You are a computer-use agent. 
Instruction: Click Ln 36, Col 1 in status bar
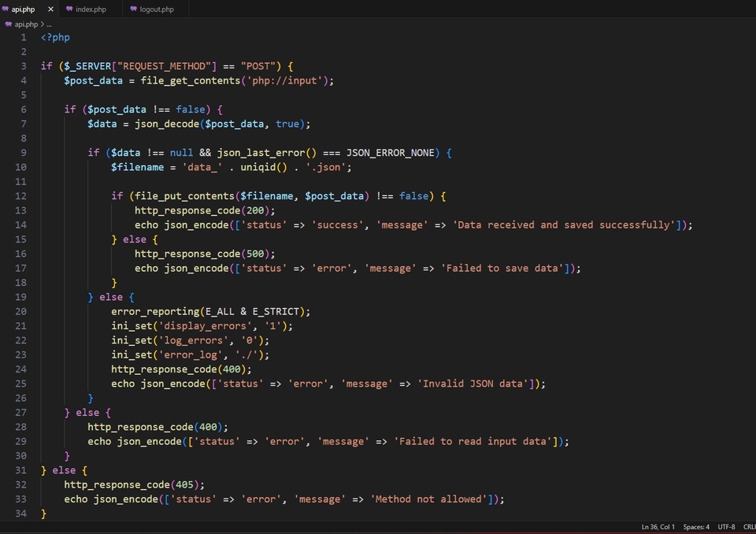click(658, 527)
